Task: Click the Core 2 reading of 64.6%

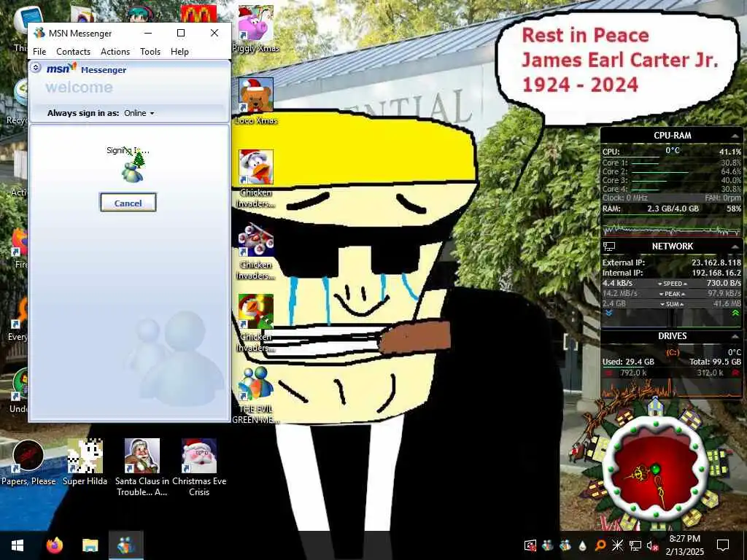Action: [x=731, y=171]
